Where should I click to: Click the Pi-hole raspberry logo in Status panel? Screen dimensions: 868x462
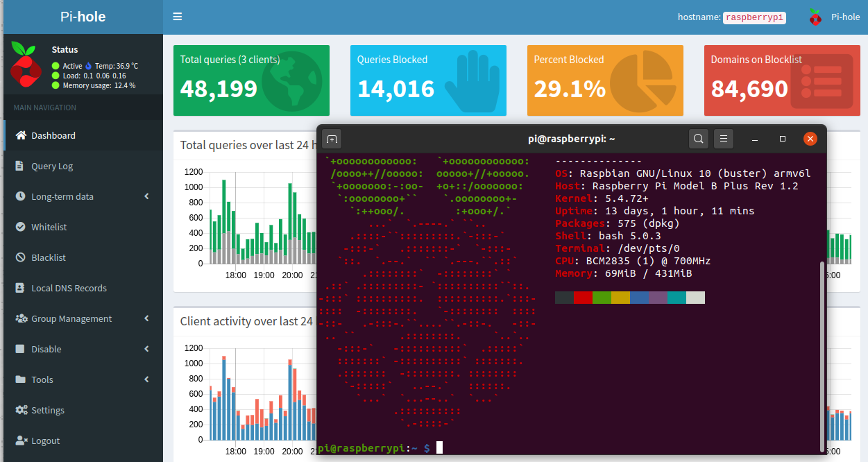coord(26,65)
